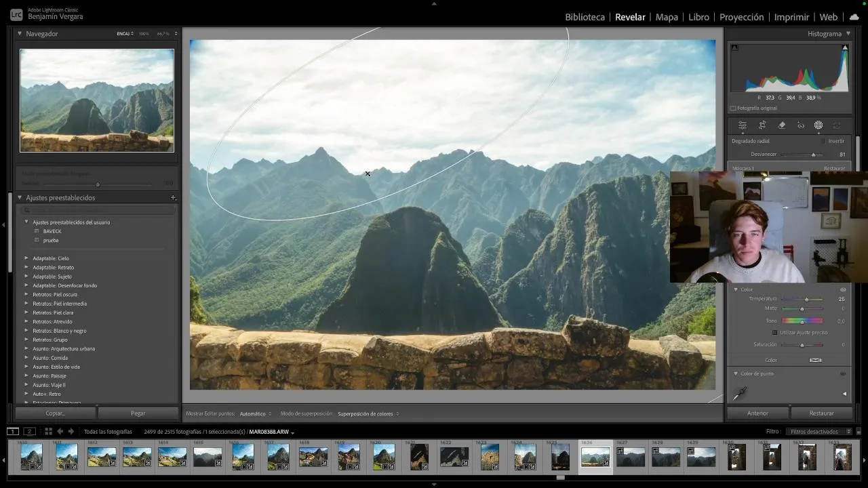Screen dimensions: 868x488
Task: Collapse the Navegador panel
Action: click(20, 33)
